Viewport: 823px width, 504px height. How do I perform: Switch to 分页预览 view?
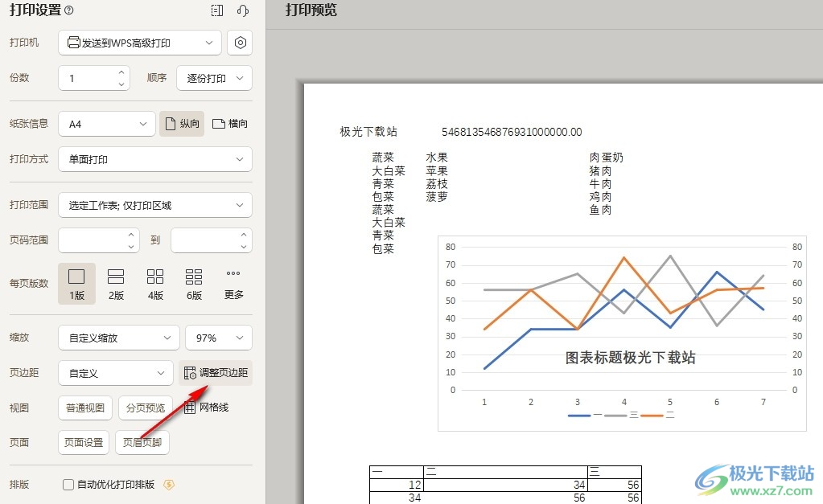click(x=146, y=408)
